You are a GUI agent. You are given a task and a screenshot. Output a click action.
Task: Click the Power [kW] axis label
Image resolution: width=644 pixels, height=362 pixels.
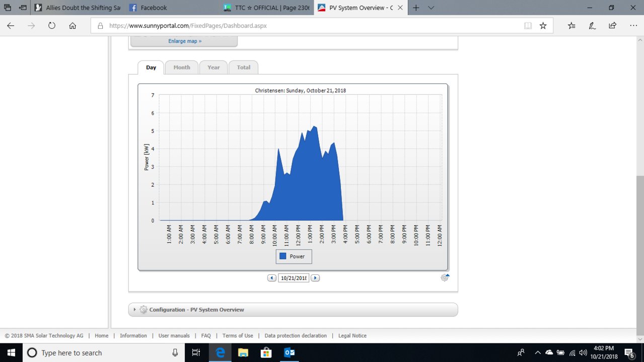tap(147, 157)
